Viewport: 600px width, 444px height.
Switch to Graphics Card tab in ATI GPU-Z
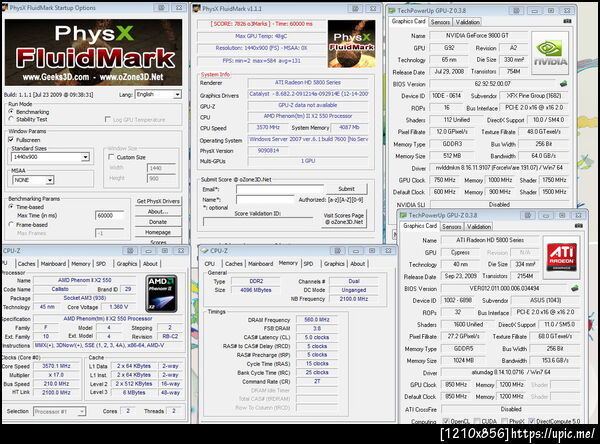coord(420,226)
